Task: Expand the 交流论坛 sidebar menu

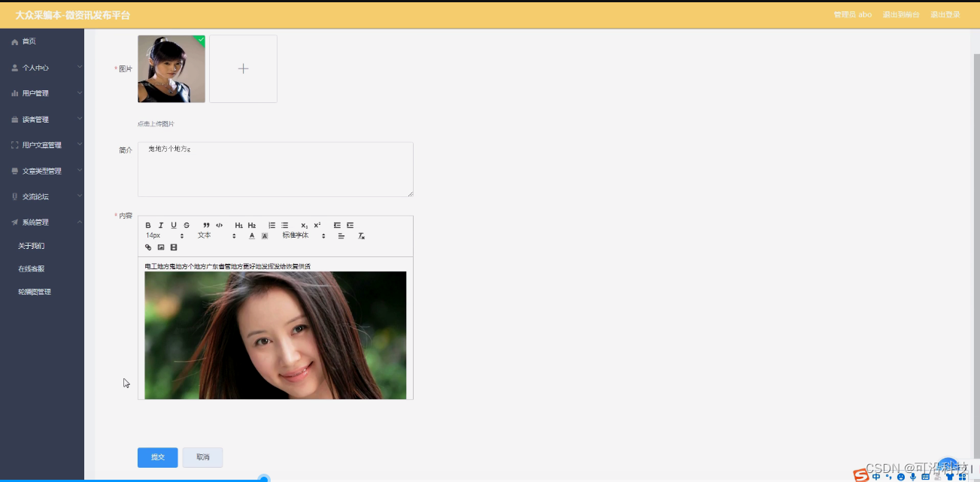Action: point(42,197)
